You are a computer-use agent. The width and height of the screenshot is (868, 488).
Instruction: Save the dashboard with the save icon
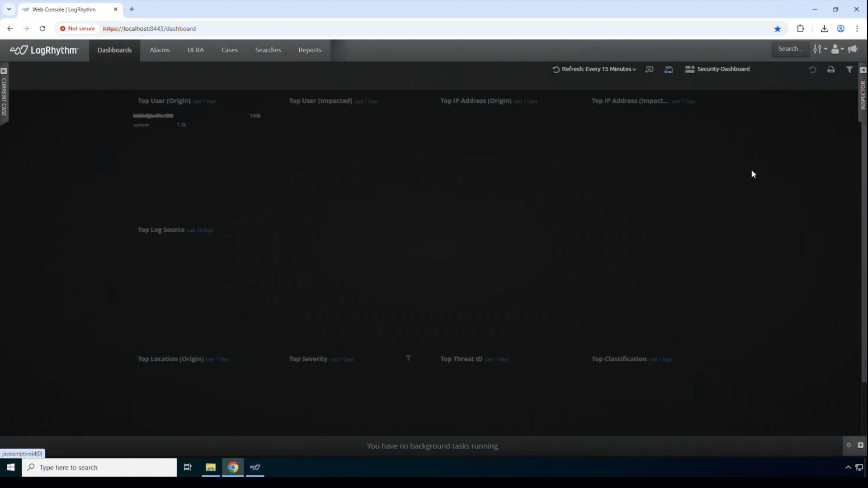669,69
